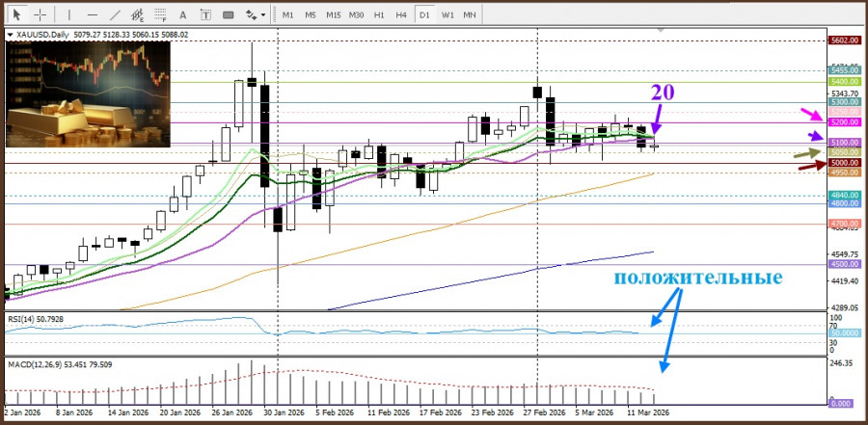Collapse the XAUUSD,Daily title triangle

point(10,35)
